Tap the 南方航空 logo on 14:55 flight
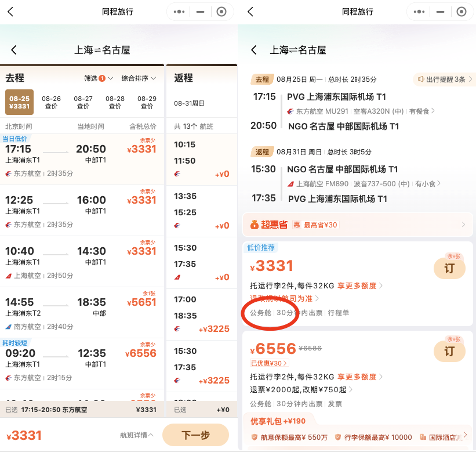The width and height of the screenshot is (476, 452). click(x=9, y=327)
